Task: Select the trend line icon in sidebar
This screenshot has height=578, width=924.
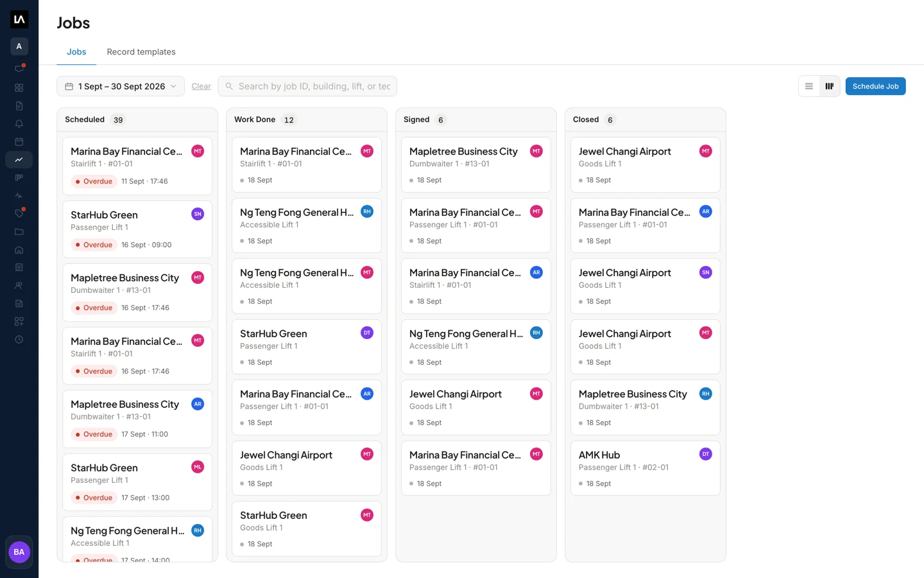Action: click(x=19, y=159)
